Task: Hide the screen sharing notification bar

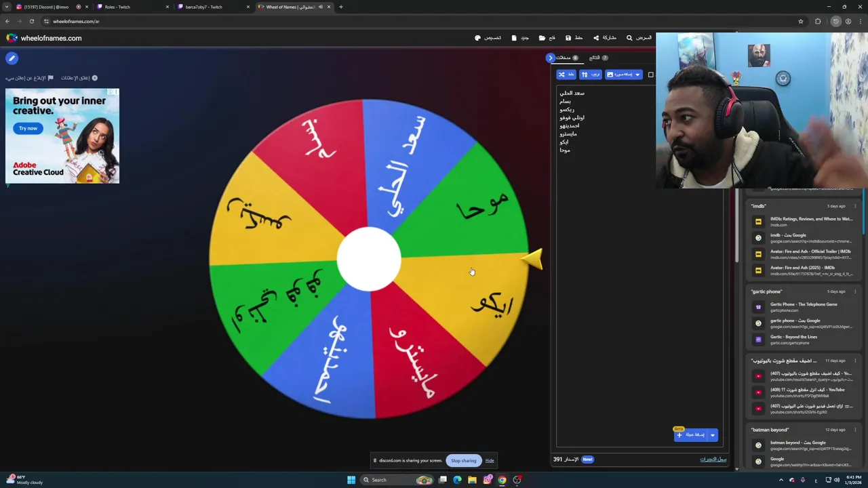Action: (490, 461)
